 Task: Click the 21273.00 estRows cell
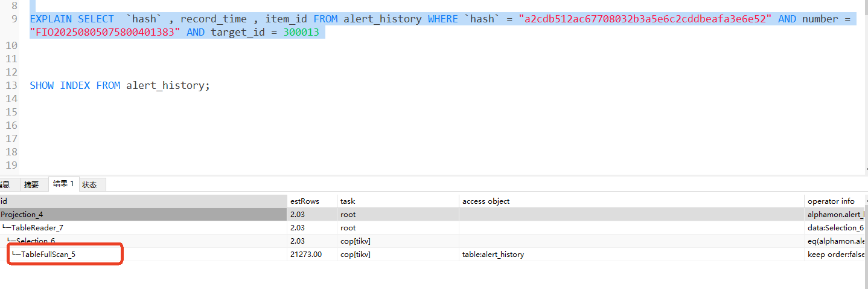pos(305,255)
